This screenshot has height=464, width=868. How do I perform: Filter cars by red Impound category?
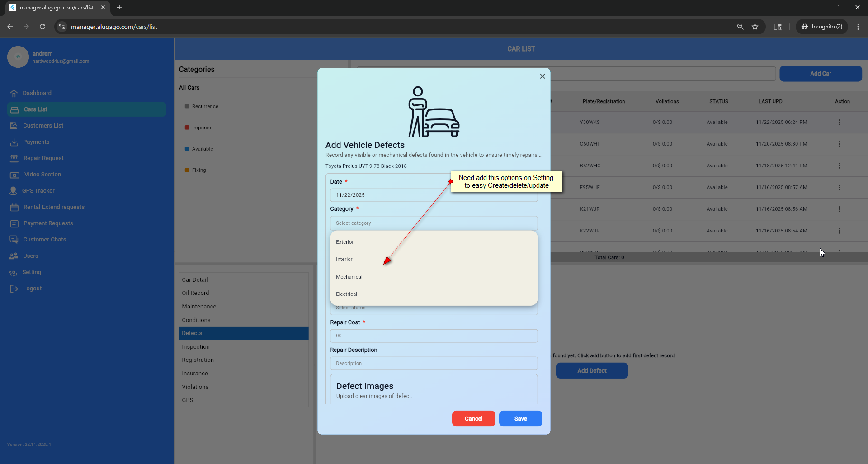click(202, 128)
